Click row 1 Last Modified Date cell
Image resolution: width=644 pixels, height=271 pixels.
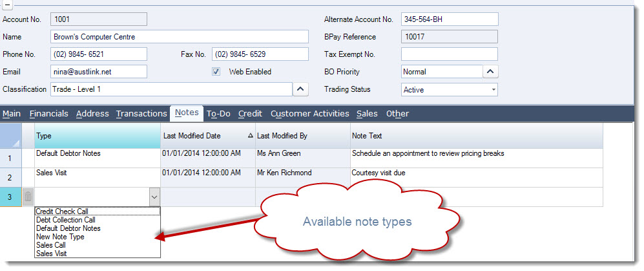[x=208, y=158]
